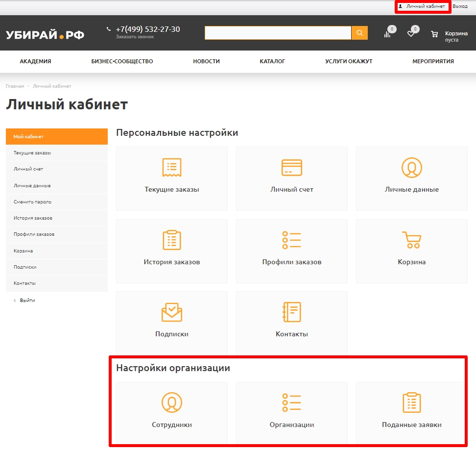
Task: Click the Организации tile label
Action: pos(292,425)
